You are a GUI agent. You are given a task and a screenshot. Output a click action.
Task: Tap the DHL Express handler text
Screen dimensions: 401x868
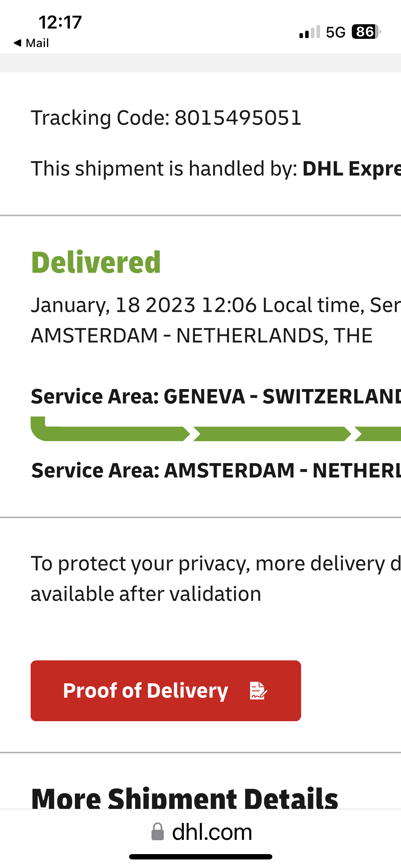coord(351,169)
